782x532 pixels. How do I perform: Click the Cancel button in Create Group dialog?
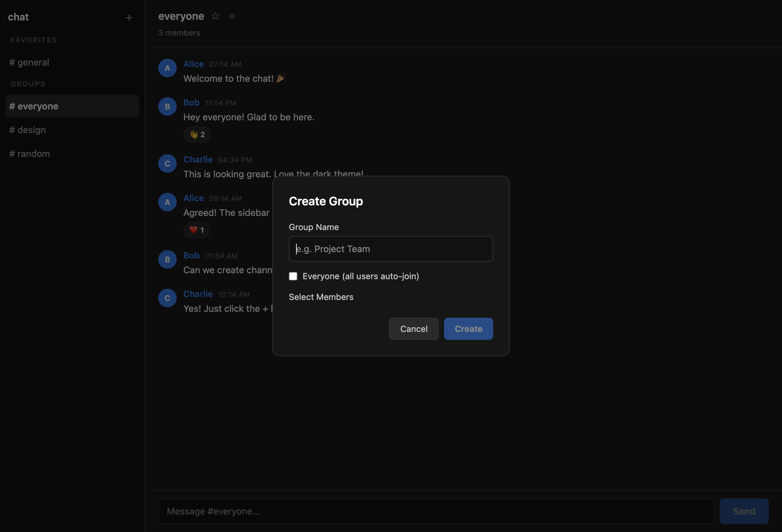pyautogui.click(x=413, y=329)
